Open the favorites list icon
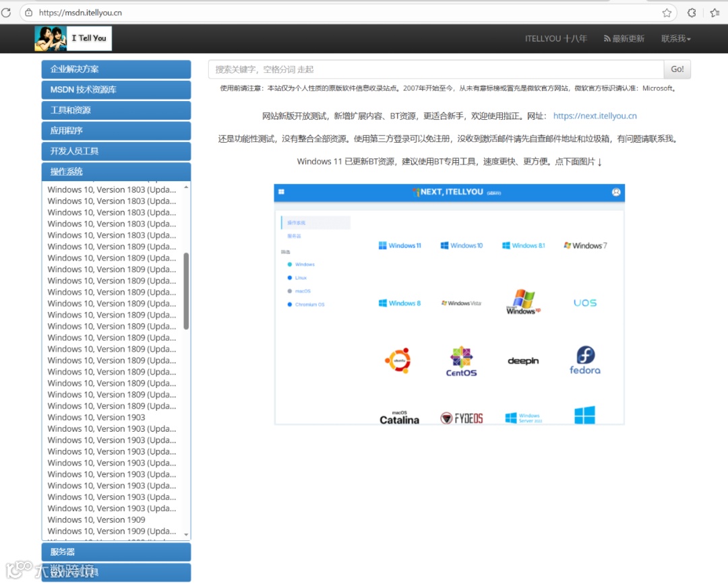The height and width of the screenshot is (584, 728). tap(715, 13)
